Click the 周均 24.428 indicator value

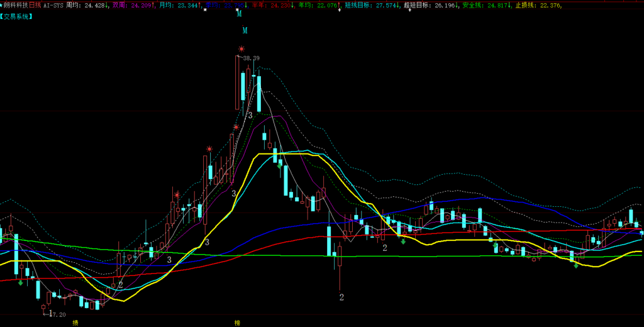(87, 5)
